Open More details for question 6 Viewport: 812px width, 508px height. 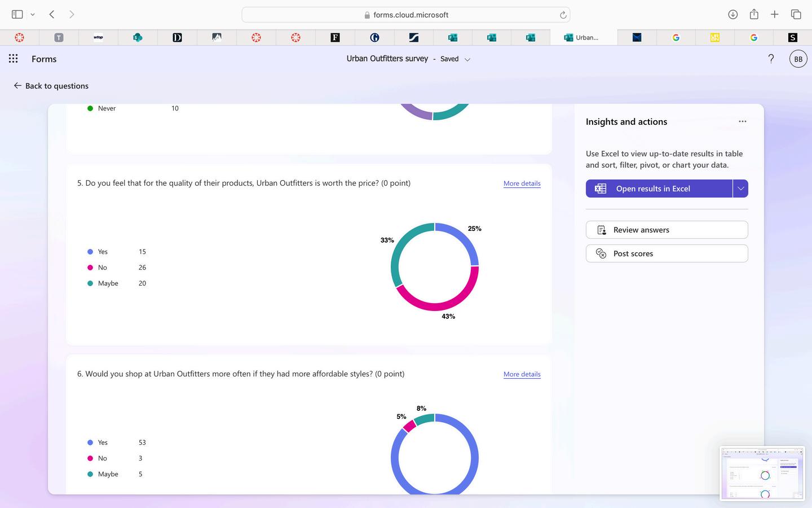[522, 374]
